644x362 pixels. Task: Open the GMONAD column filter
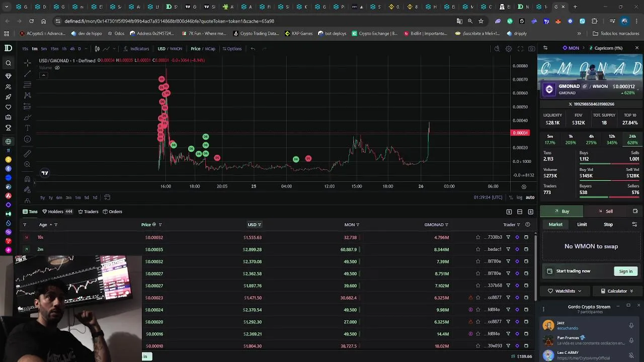pos(446,225)
